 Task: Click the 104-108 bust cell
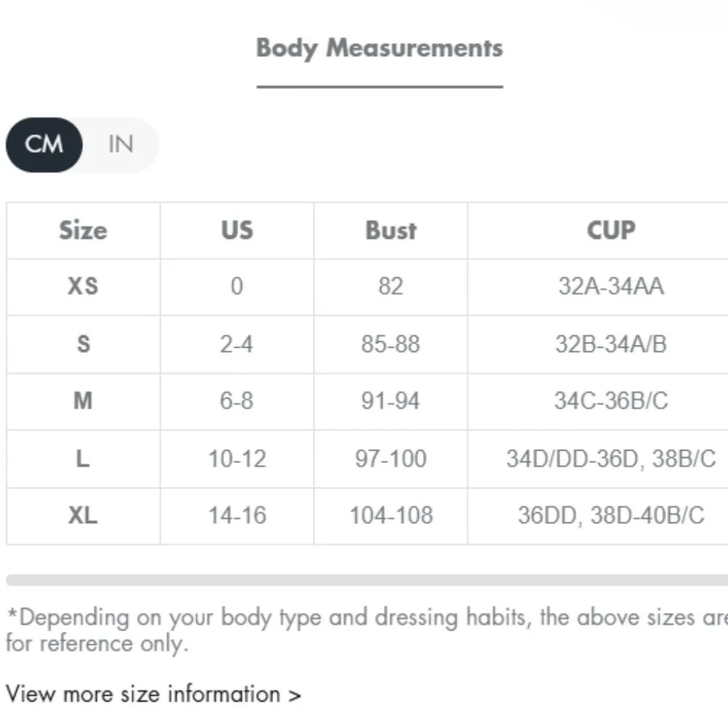pyautogui.click(x=391, y=515)
